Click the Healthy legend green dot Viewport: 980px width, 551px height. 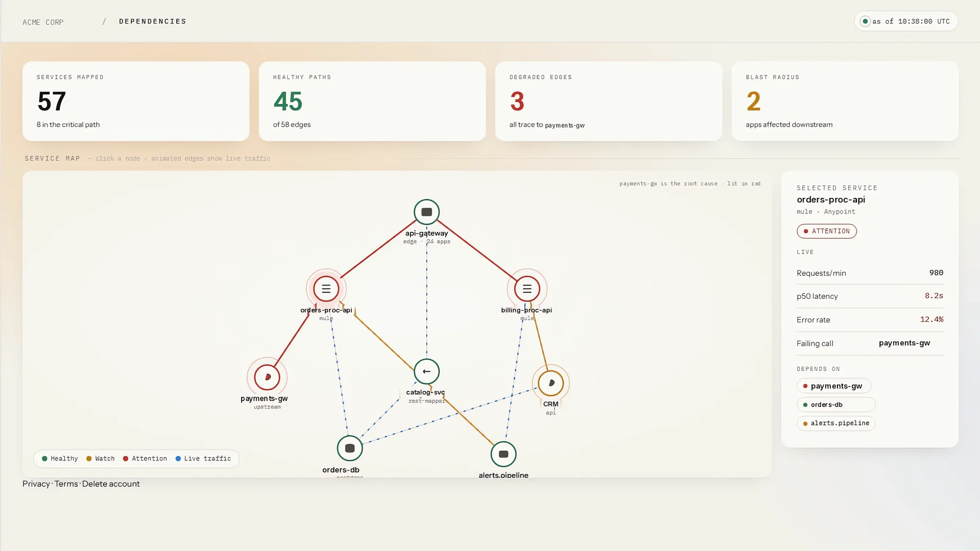pyautogui.click(x=45, y=459)
